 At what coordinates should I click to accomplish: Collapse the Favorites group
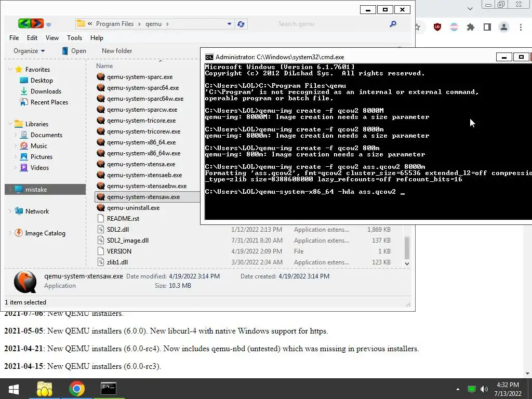pyautogui.click(x=10, y=69)
